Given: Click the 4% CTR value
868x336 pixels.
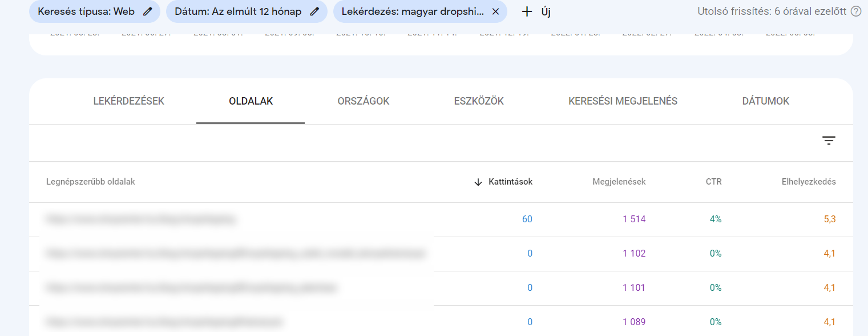Looking at the screenshot, I should pyautogui.click(x=716, y=219).
